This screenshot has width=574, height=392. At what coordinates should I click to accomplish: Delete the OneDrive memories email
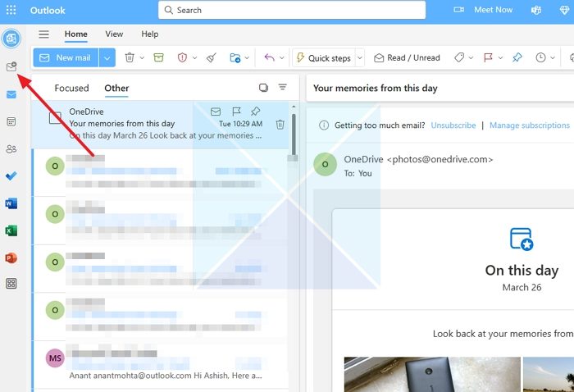coord(280,125)
